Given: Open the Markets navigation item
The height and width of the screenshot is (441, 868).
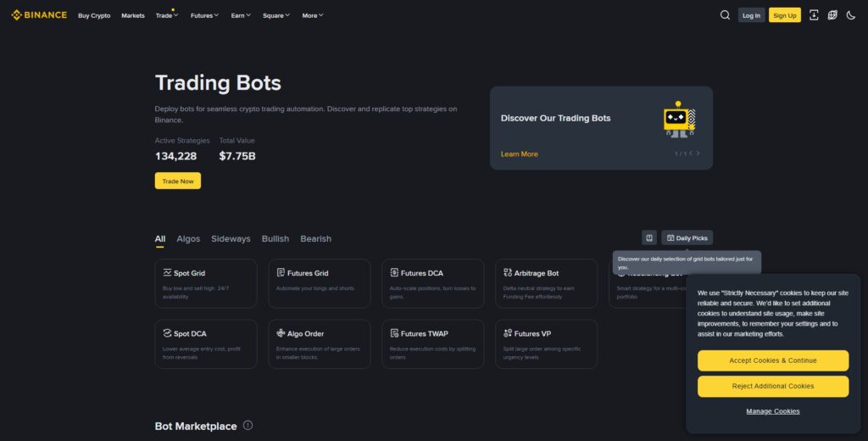Looking at the screenshot, I should point(133,15).
